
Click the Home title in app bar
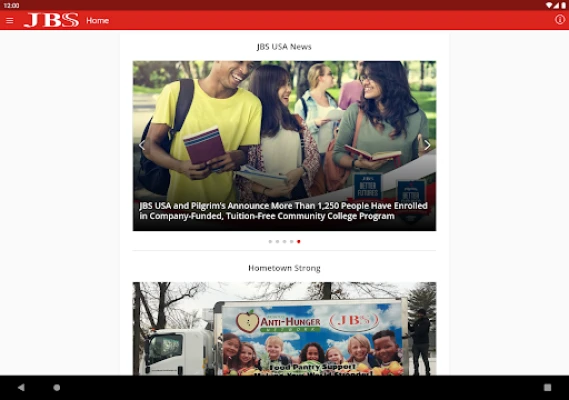pyautogui.click(x=98, y=21)
